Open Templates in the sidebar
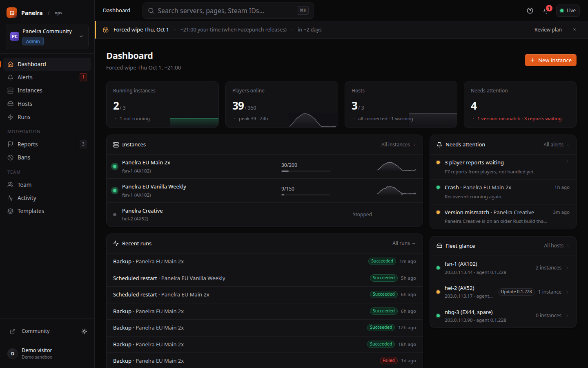The width and height of the screenshot is (588, 368). [47, 211]
